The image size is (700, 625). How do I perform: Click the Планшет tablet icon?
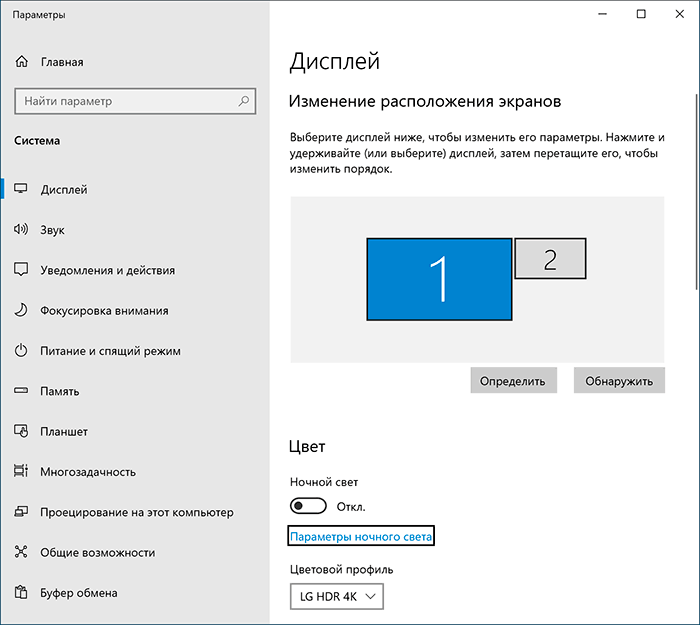(22, 432)
